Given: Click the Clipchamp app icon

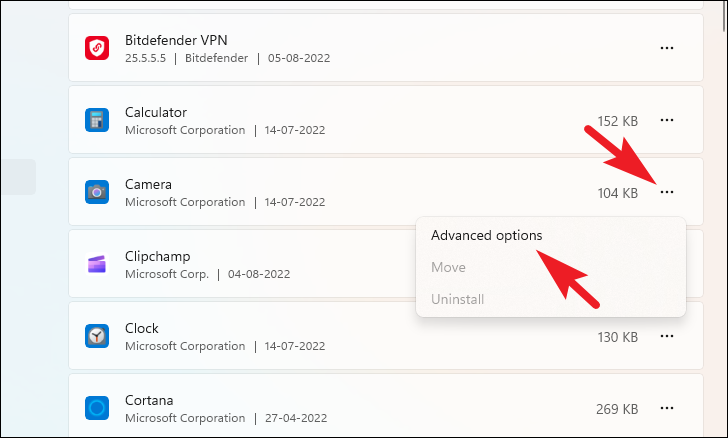Looking at the screenshot, I should click(x=97, y=264).
